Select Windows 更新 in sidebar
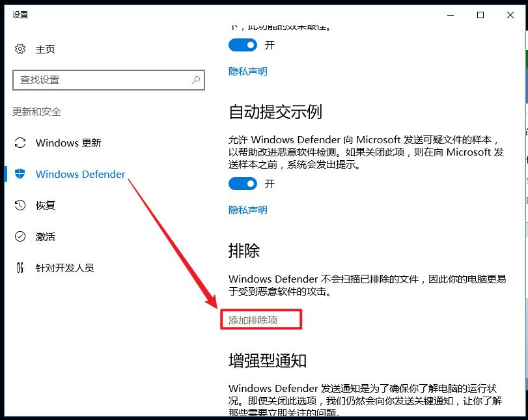 click(x=68, y=143)
